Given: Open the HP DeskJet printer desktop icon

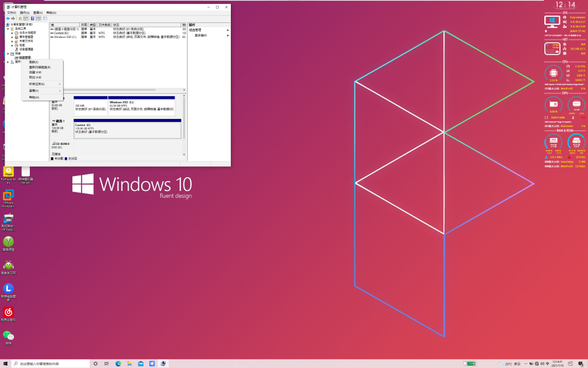Looking at the screenshot, I should (x=8, y=222).
